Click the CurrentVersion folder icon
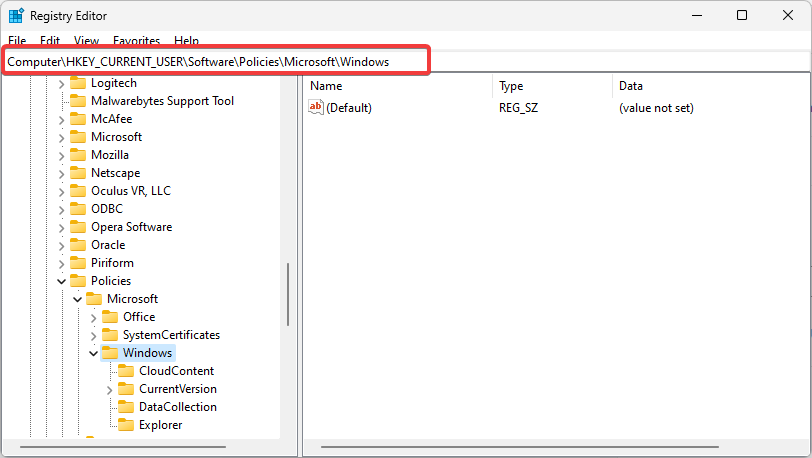Image resolution: width=812 pixels, height=458 pixels. (x=126, y=389)
